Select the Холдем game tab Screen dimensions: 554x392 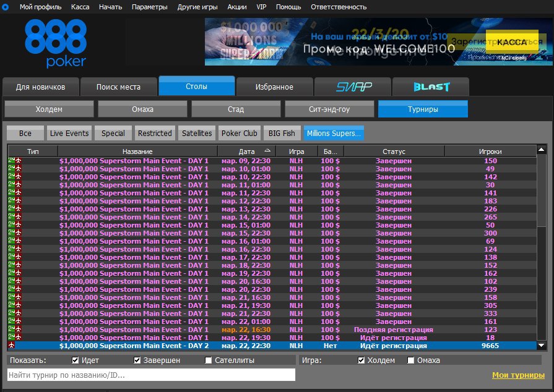49,109
